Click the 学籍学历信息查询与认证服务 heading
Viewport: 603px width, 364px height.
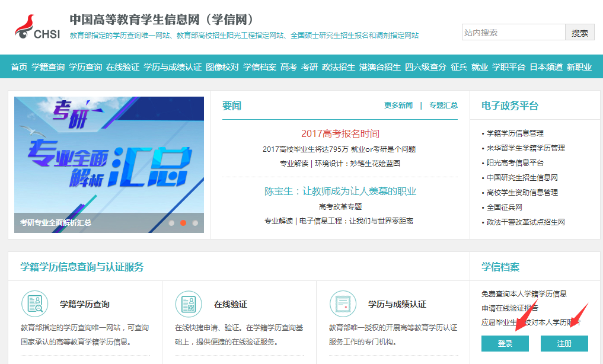point(82,267)
